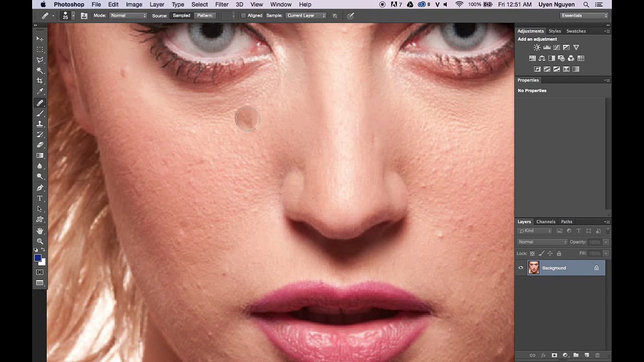Toggle the Clone Source panel button
This screenshot has width=644, height=362.
click(84, 16)
